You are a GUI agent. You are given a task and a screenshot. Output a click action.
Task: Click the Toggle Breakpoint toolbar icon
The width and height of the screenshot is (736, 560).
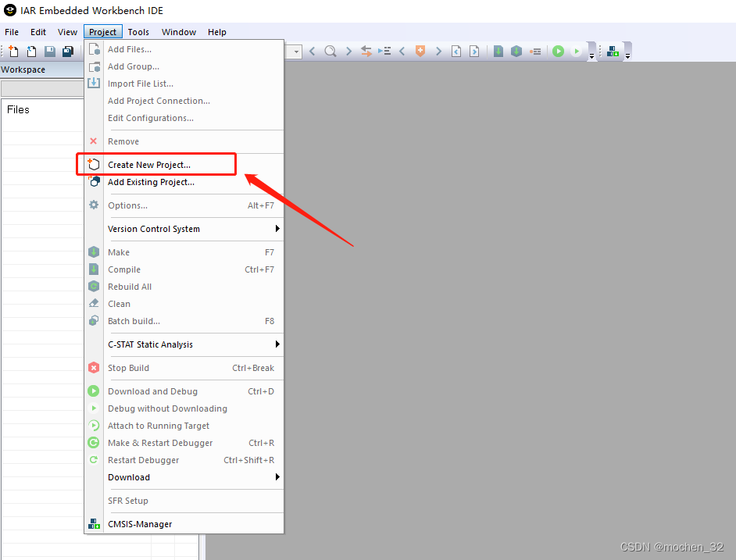tap(535, 52)
